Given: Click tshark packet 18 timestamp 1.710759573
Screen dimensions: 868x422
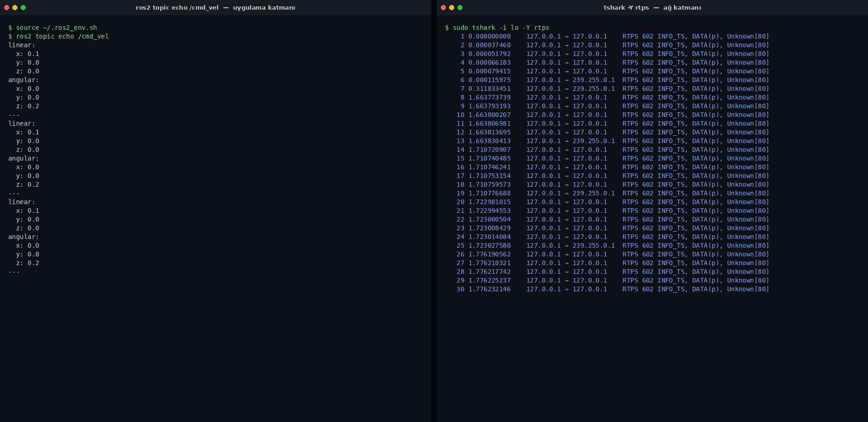Looking at the screenshot, I should coord(490,184).
